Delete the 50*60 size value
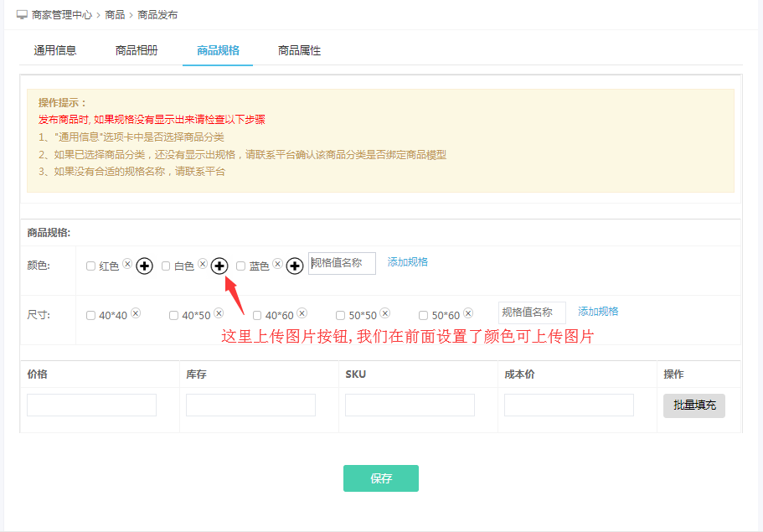This screenshot has height=532, width=763. (468, 313)
